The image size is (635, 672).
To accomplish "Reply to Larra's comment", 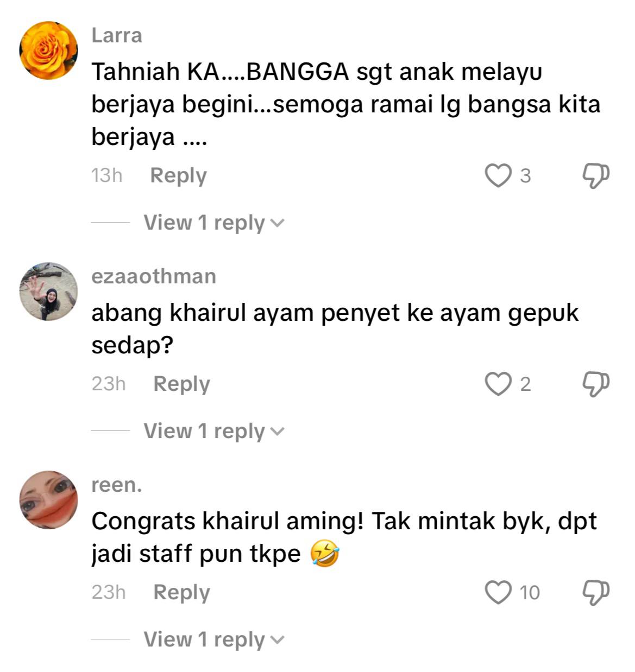I will [178, 176].
